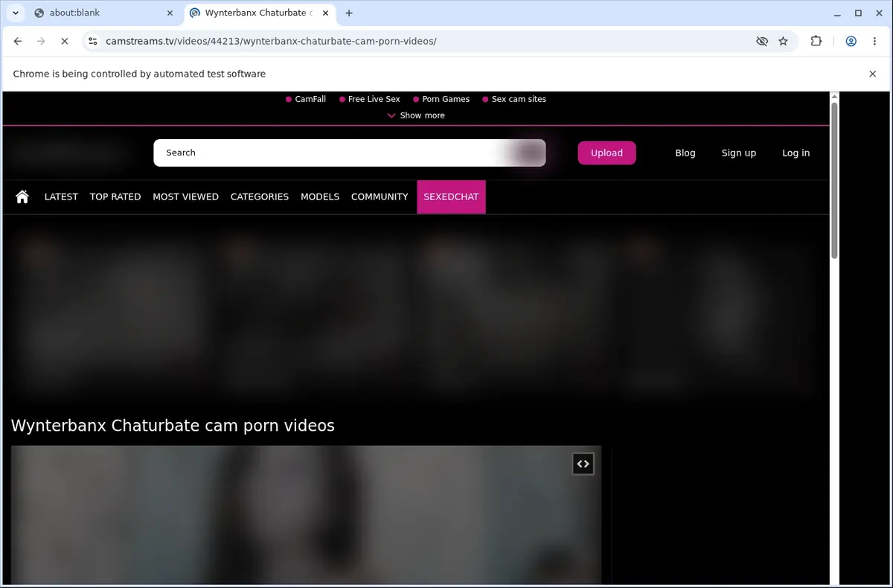Viewport: 893px width, 588px height.
Task: Open the video embed code icon
Action: click(583, 464)
